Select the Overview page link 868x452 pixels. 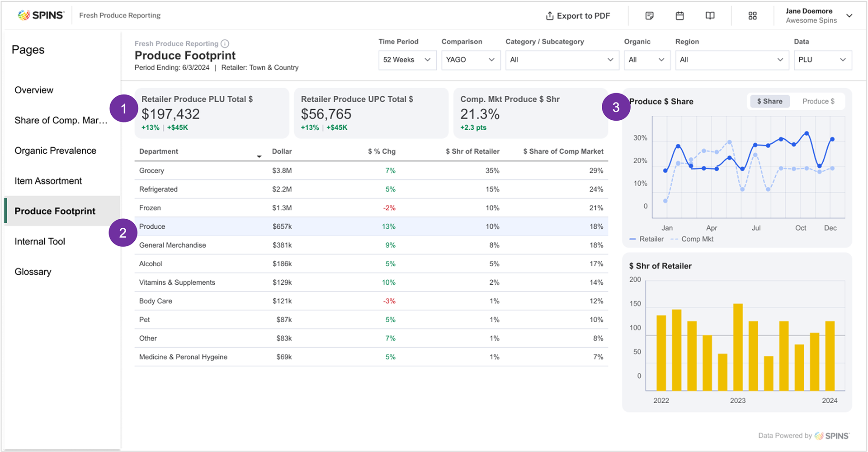[34, 90]
